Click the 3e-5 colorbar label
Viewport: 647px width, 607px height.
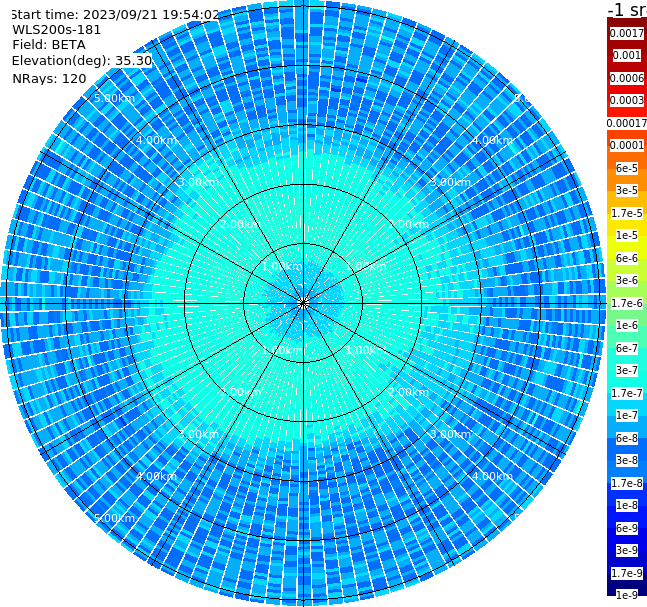pos(627,190)
